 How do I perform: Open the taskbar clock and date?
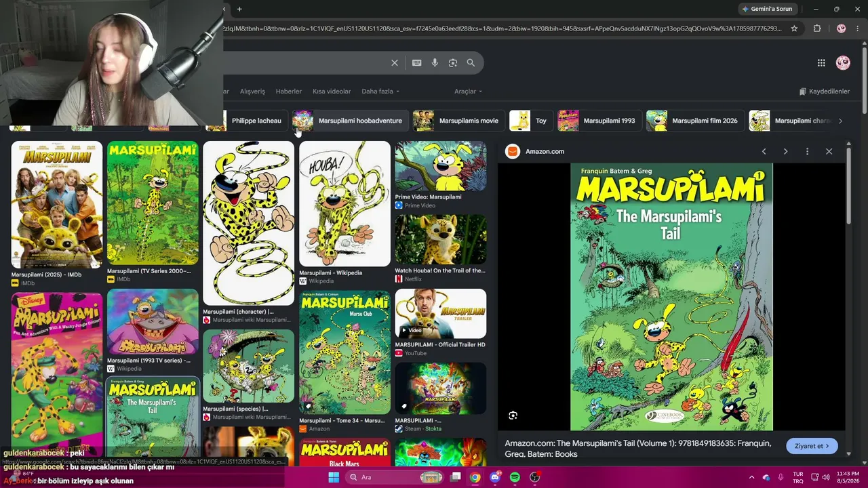848,477
